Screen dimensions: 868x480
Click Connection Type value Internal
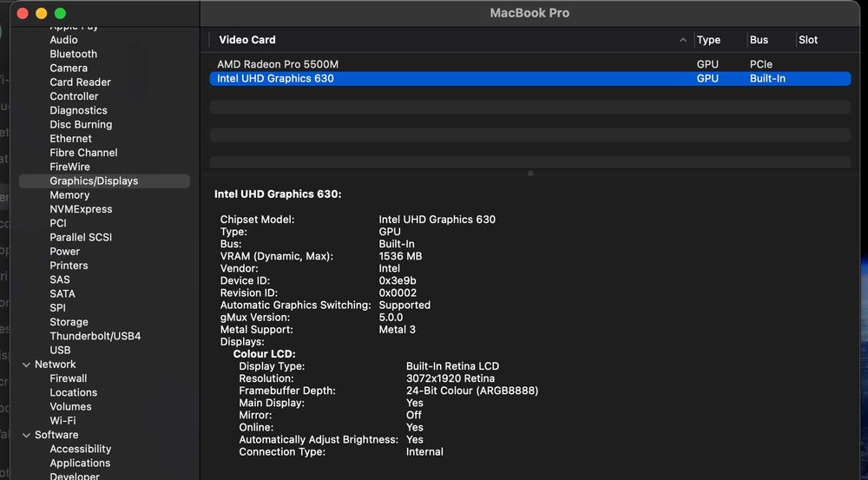pos(424,451)
